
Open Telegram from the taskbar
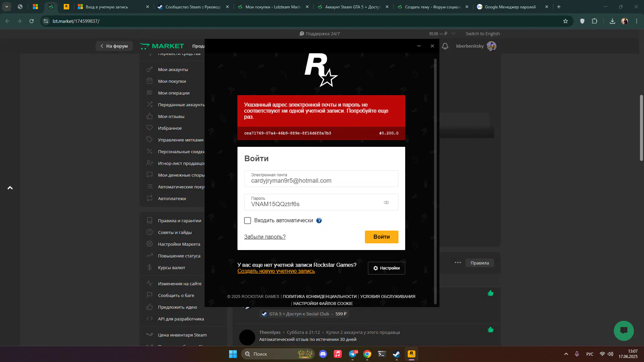[353, 354]
